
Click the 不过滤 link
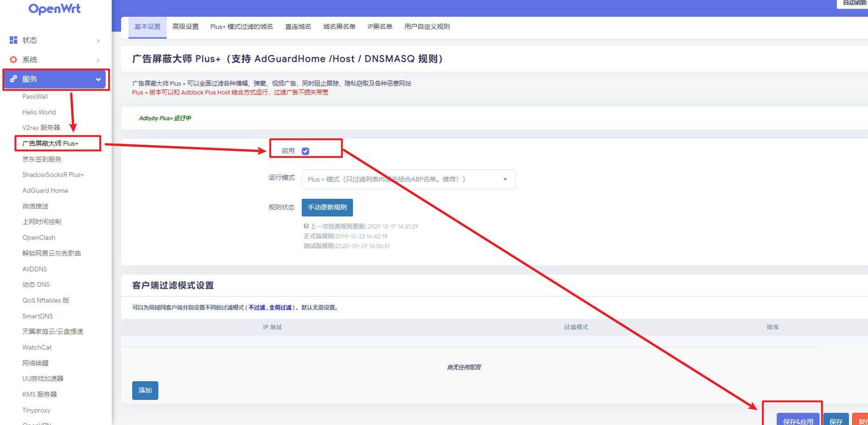[x=257, y=308]
